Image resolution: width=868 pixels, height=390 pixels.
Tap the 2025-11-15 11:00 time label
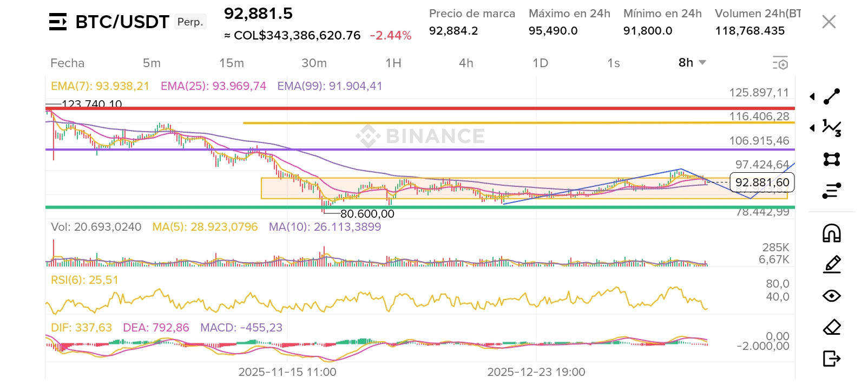pyautogui.click(x=287, y=372)
